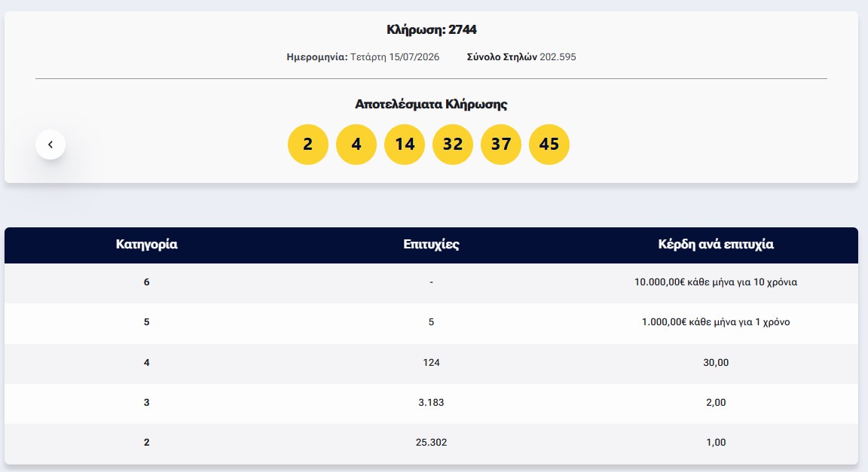Click the winners count 3.183

431,402
